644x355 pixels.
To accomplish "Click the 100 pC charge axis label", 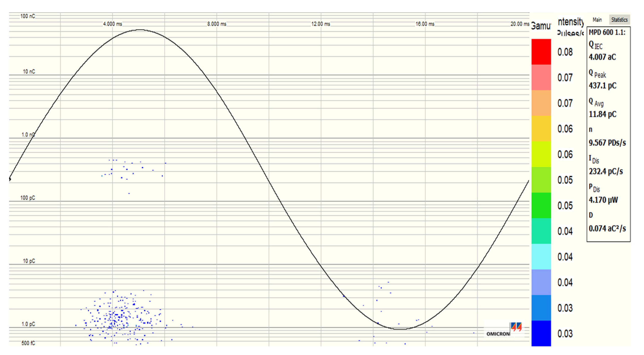I will [x=28, y=198].
